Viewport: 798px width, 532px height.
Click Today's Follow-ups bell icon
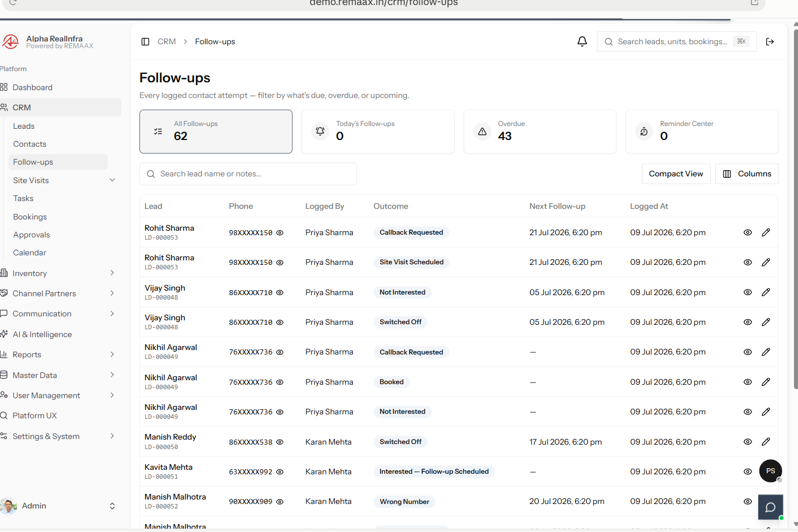320,132
